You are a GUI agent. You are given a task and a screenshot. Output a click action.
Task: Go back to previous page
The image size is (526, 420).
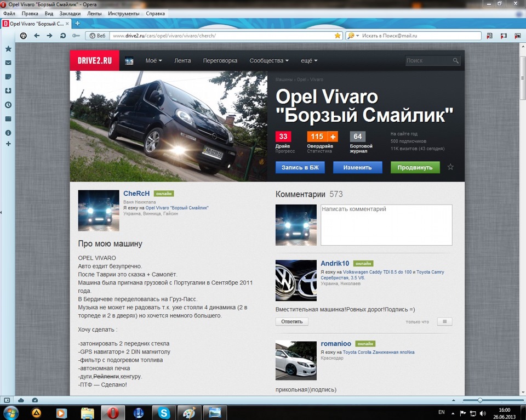tap(37, 36)
